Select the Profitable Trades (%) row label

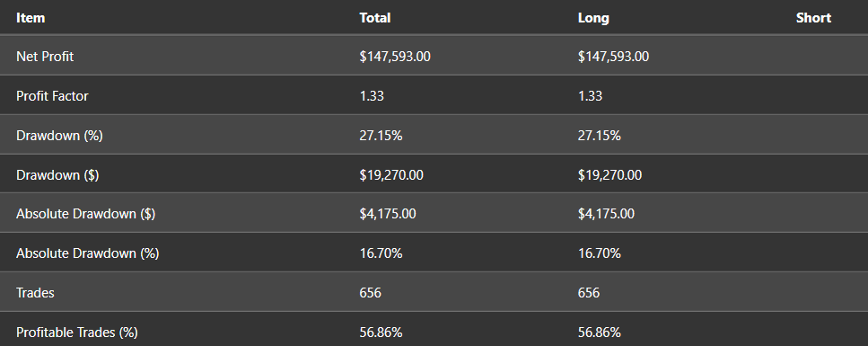77,333
